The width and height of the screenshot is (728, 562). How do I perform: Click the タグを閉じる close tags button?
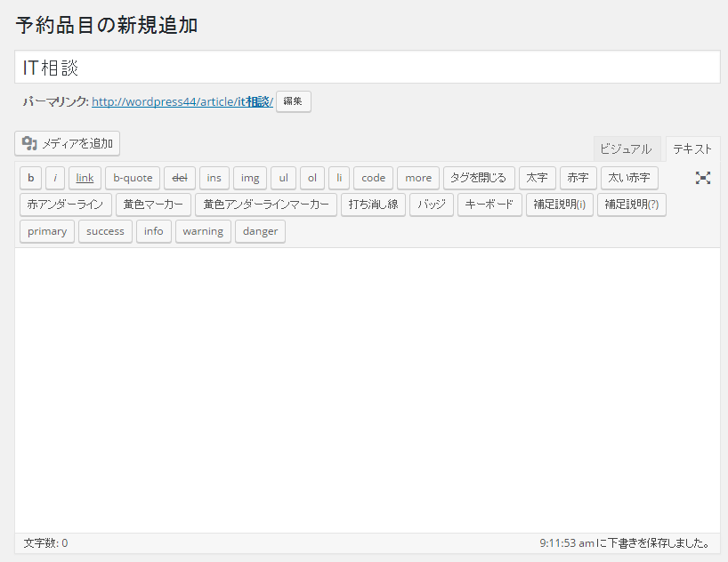[x=479, y=178]
